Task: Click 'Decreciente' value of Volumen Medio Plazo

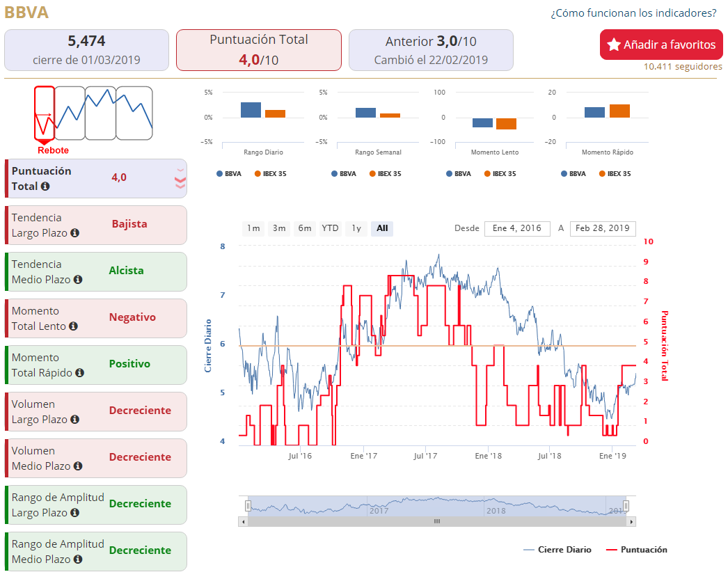Action: click(x=140, y=457)
